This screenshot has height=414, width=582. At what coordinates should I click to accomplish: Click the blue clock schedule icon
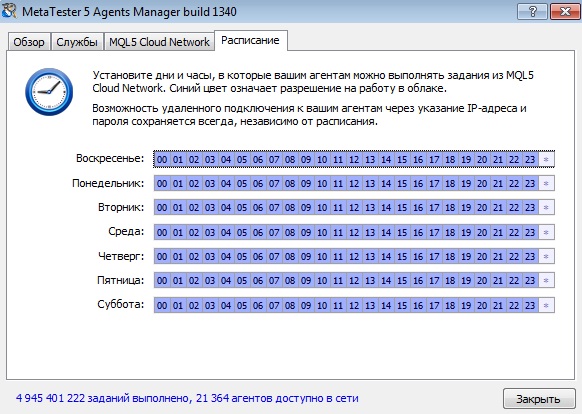[x=49, y=92]
